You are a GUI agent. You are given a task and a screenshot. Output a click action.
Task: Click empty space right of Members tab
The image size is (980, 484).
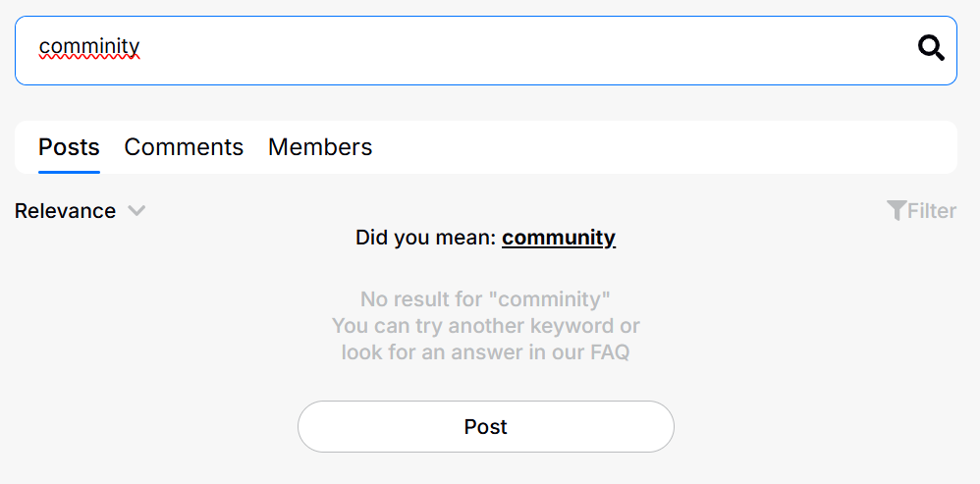tap(658, 147)
